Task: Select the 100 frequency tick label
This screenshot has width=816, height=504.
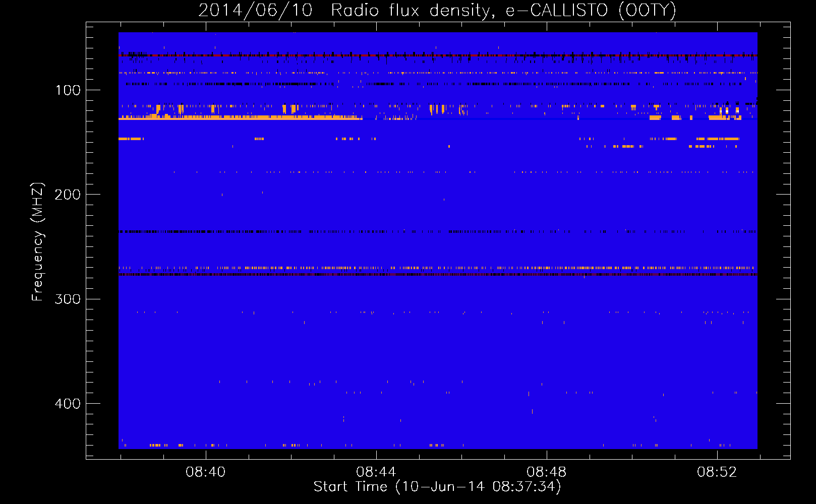Action: coord(68,91)
